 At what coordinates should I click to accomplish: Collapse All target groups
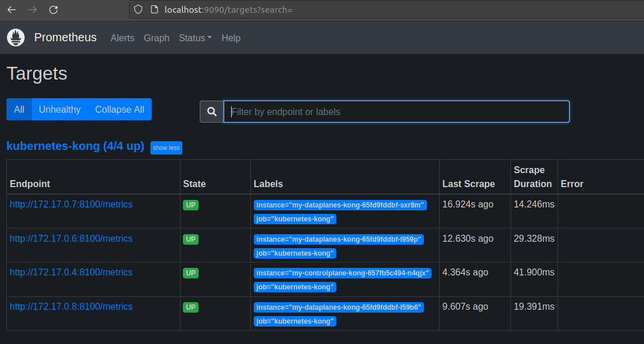pyautogui.click(x=120, y=109)
